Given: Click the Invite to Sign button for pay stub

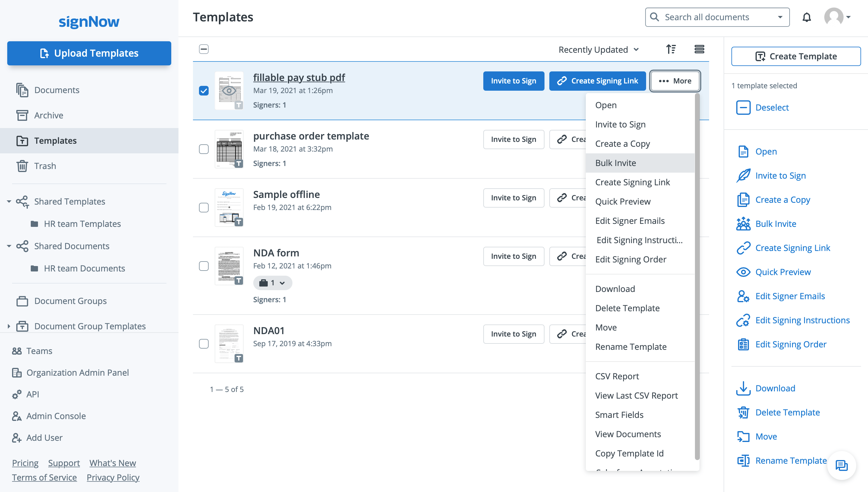Looking at the screenshot, I should click(x=514, y=80).
